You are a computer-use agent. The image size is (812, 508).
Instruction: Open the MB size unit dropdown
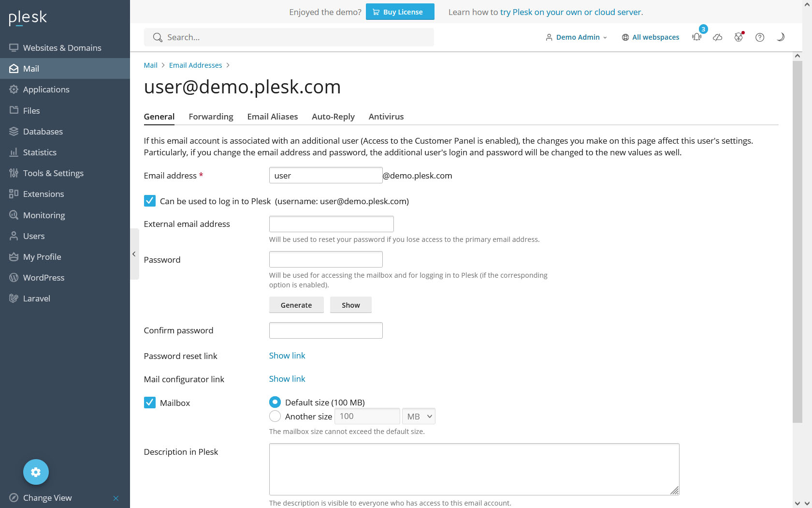[419, 416]
